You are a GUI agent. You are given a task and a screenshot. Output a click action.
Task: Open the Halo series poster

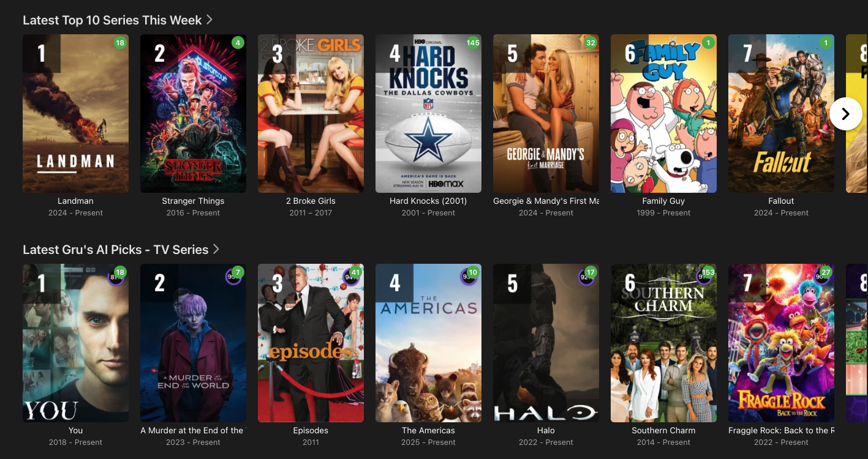coord(546,343)
